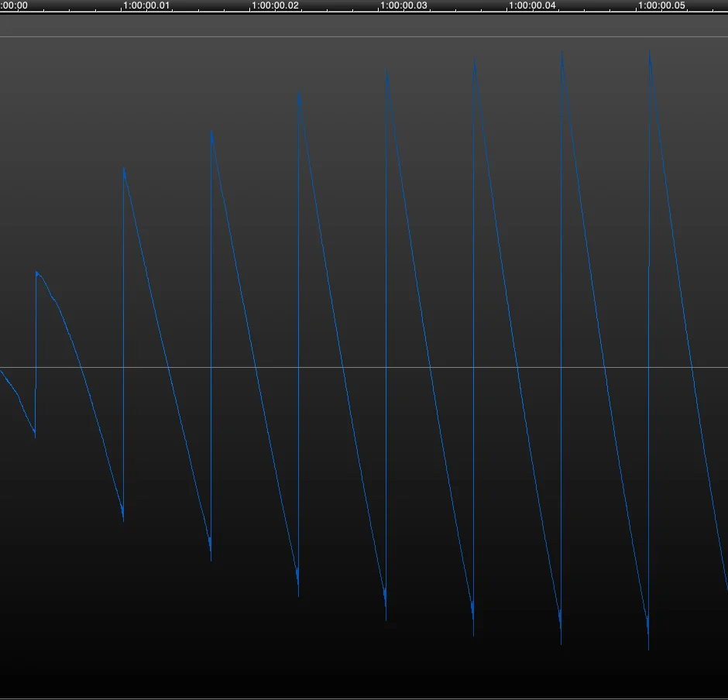Click the 1:00:00.05 timeline ruler mark

pos(661,5)
